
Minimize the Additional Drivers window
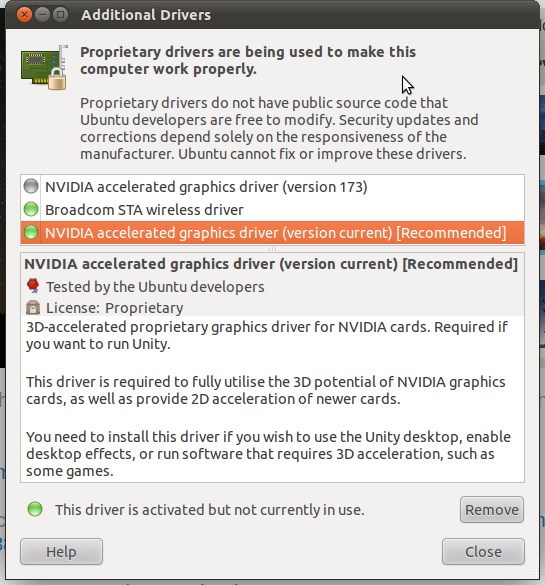click(x=43, y=15)
